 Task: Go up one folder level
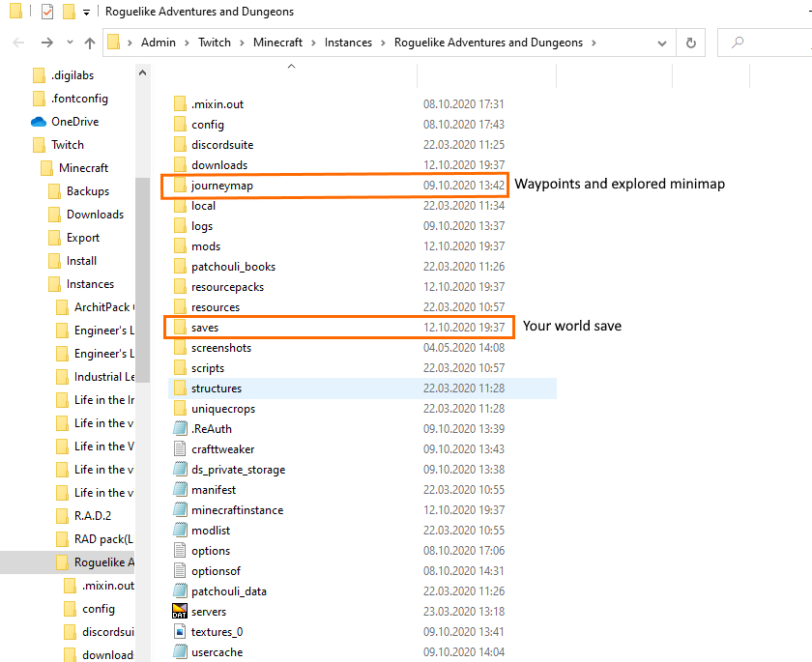pyautogui.click(x=90, y=43)
